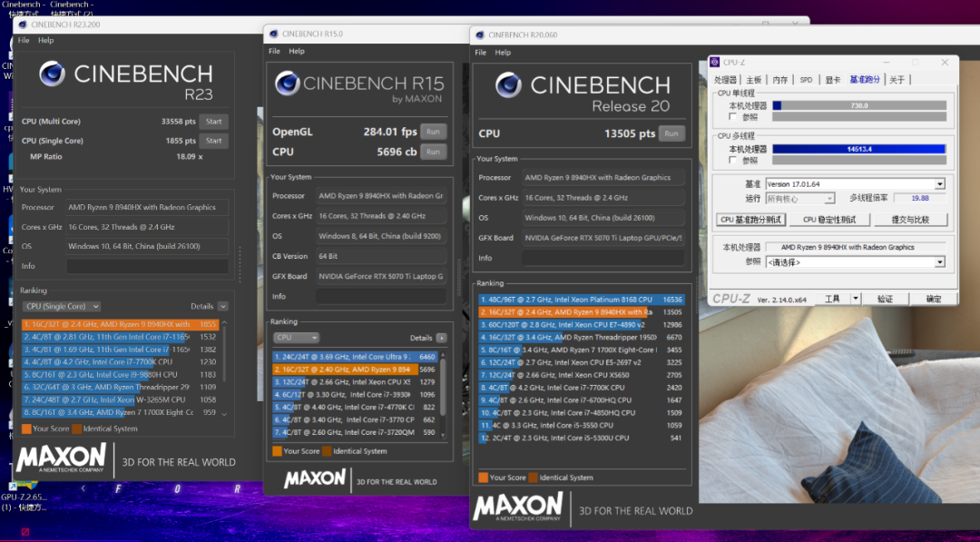Open the SPD tab in CPU-Z
This screenshot has width=980, height=542.
807,80
